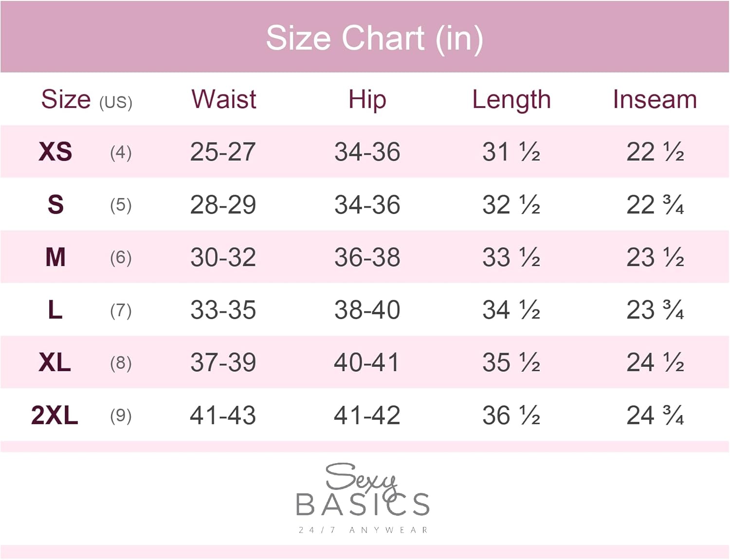Select inseam value 23 ¾ for L
The height and width of the screenshot is (560, 730).
[655, 310]
